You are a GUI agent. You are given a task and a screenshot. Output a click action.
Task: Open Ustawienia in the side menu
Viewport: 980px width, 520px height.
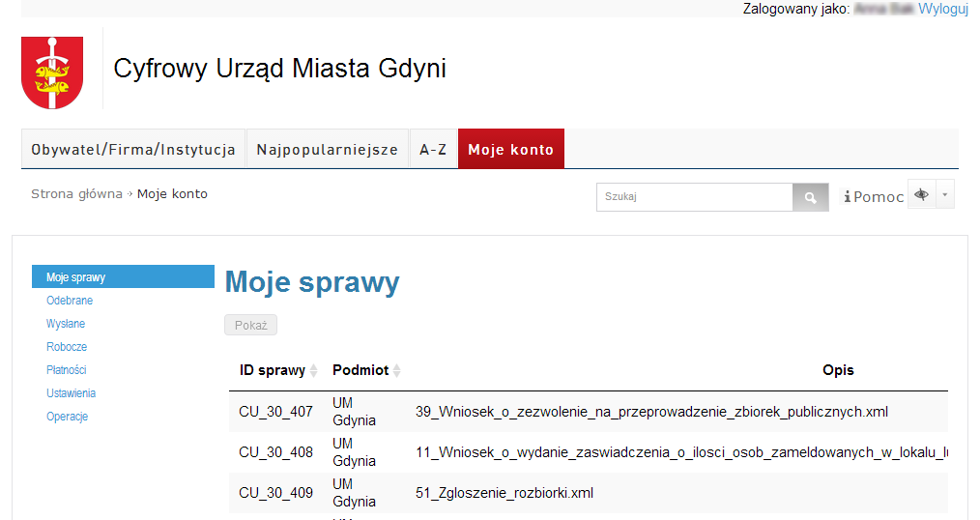(x=71, y=393)
